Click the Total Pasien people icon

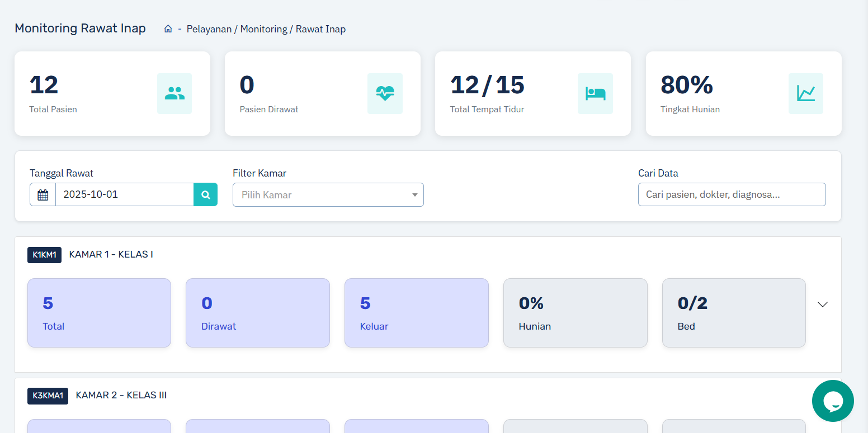click(x=174, y=93)
